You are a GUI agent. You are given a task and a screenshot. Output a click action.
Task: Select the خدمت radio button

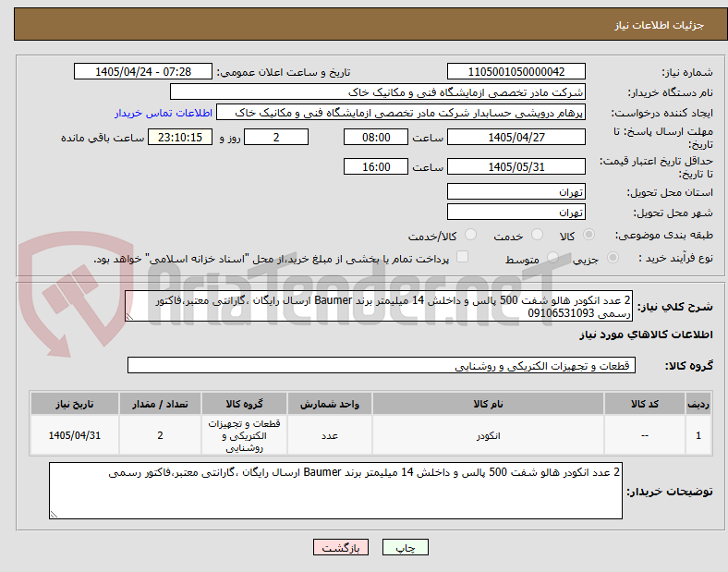(x=537, y=235)
